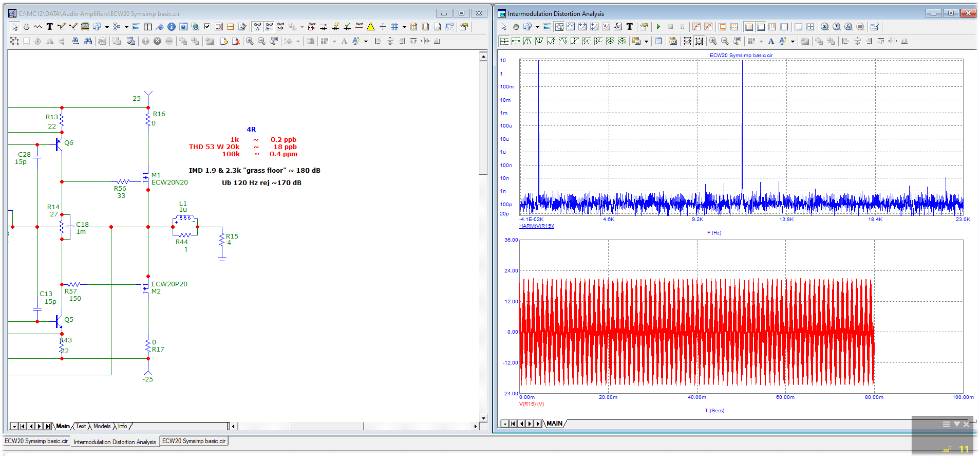
Task: Stop the analysis with the square stop icon
Action: [670, 27]
